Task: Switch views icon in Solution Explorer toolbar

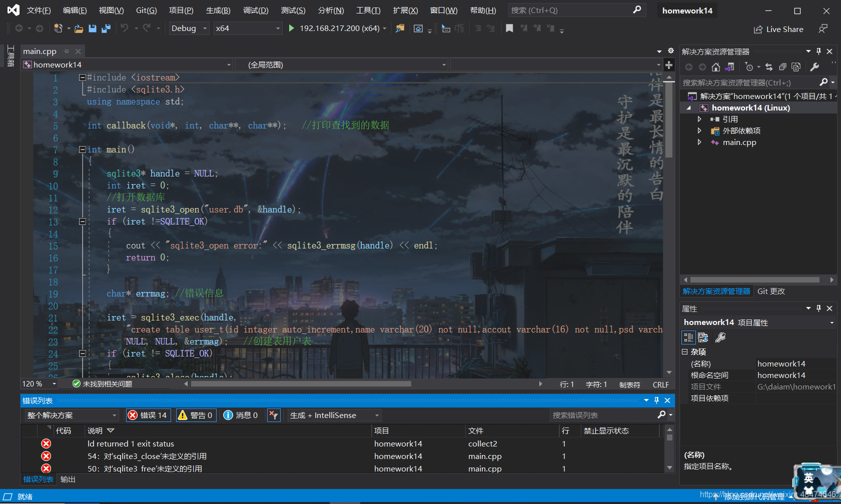Action: pyautogui.click(x=730, y=67)
